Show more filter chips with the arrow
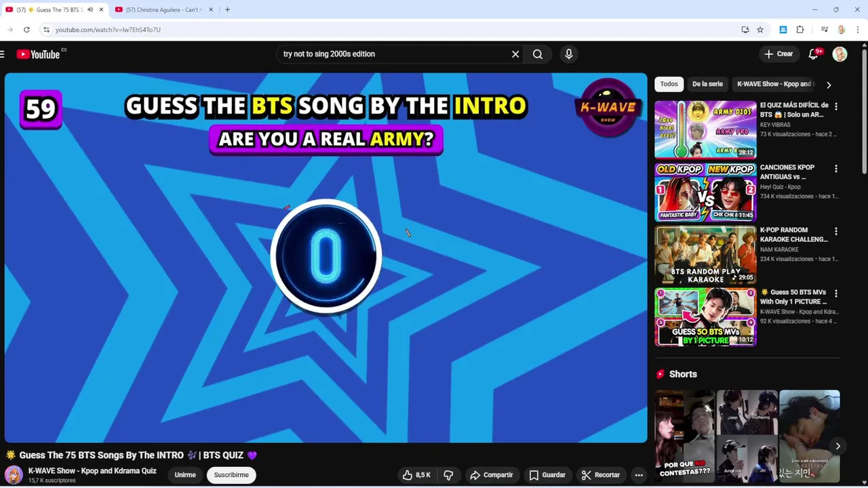Viewport: 868px width, 488px height. (829, 85)
